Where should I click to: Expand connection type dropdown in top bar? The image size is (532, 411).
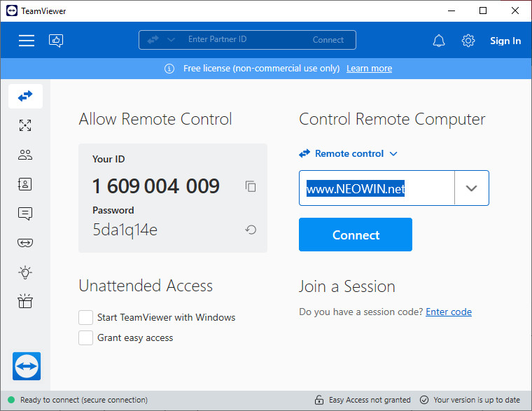[x=171, y=40]
